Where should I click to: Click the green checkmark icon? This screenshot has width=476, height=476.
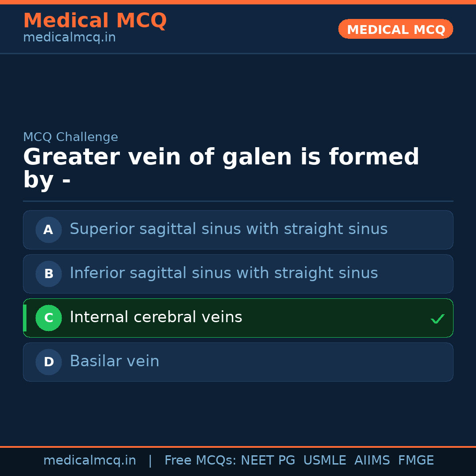(x=437, y=319)
